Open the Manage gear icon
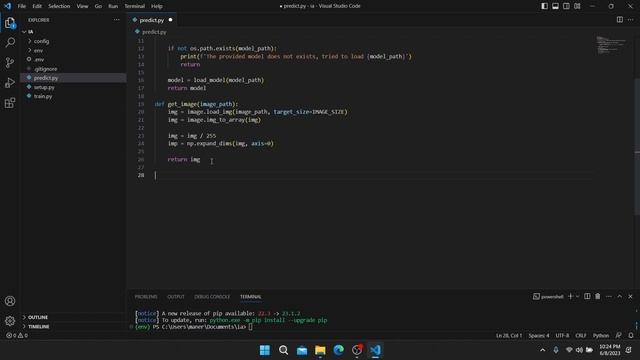The height and width of the screenshot is (360, 640). coord(10,321)
